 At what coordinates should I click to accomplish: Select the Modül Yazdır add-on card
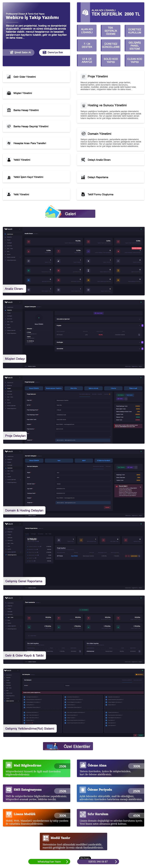click(74, 841)
